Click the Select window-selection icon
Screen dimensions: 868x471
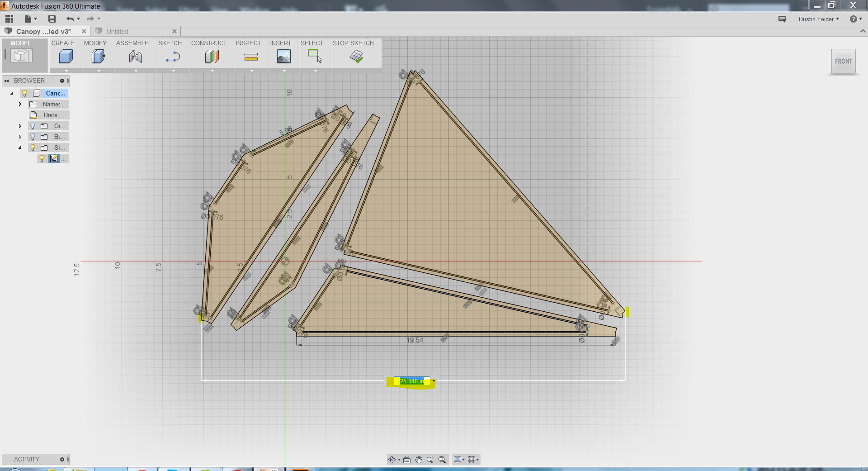315,56
